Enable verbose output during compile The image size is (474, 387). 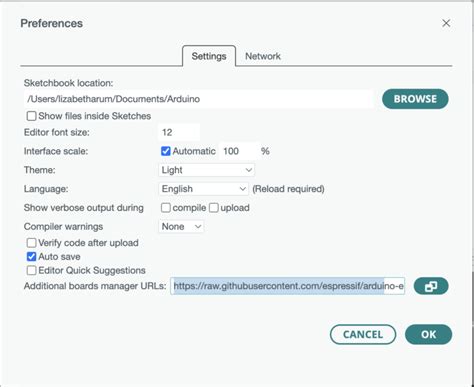tap(166, 208)
